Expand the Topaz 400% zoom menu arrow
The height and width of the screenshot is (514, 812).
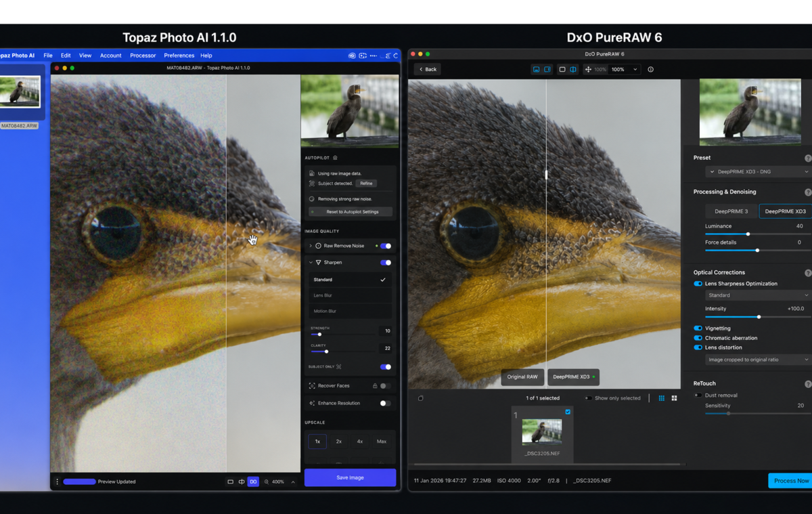point(293,482)
